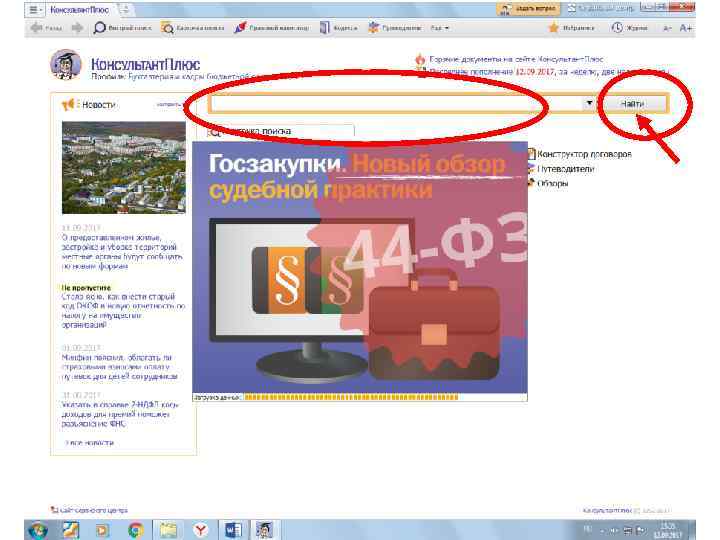Open news about справке 2-НДФЛ

(x=120, y=414)
